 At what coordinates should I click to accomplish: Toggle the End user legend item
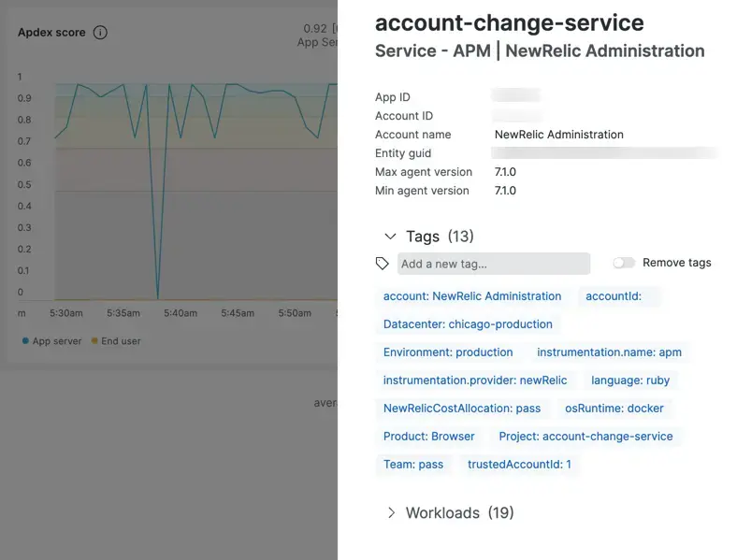(x=116, y=341)
